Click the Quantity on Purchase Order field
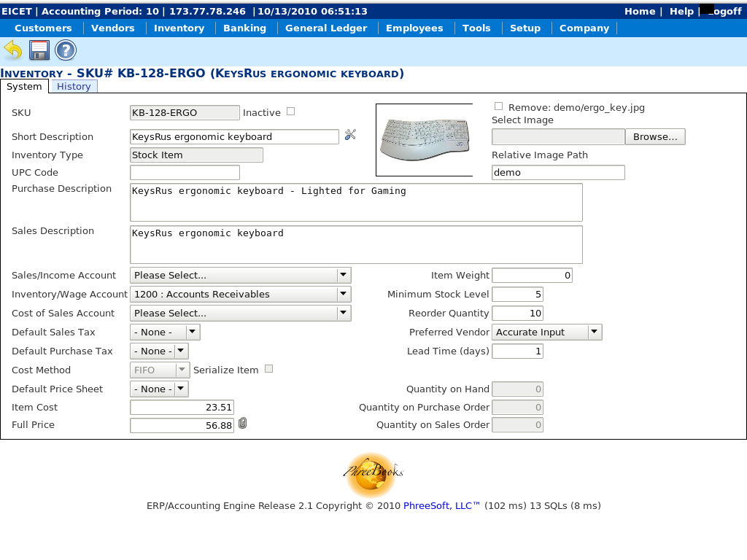The height and width of the screenshot is (560, 747). click(x=517, y=407)
